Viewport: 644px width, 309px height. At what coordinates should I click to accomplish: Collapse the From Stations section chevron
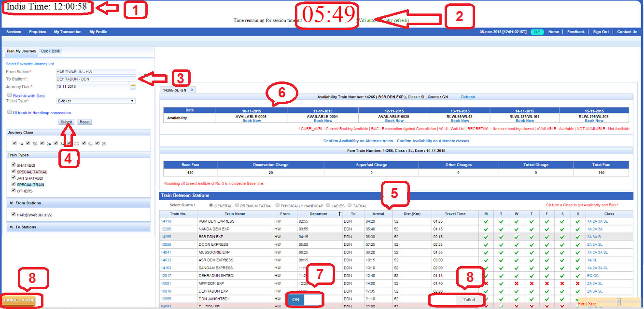pyautogui.click(x=11, y=203)
